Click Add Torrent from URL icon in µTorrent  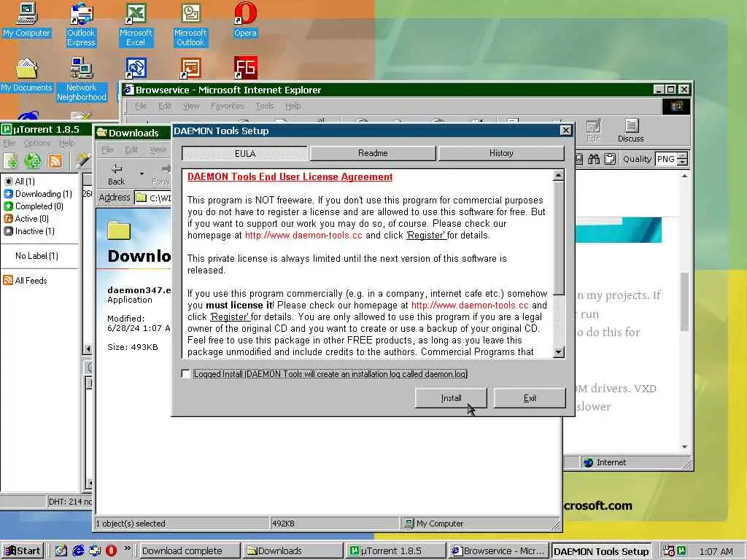point(33,161)
